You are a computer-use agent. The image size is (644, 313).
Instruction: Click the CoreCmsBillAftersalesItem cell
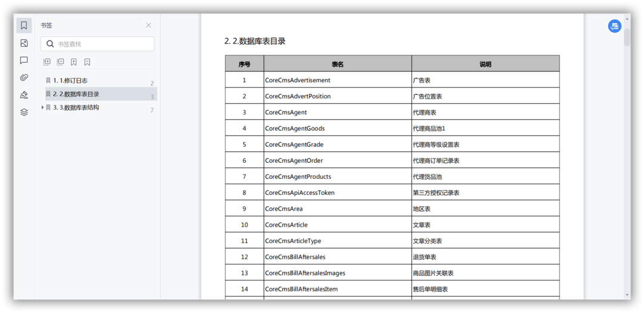pos(338,289)
